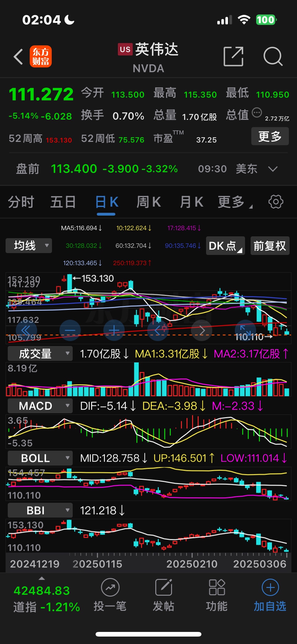Tap 换手 0.70% value
297x644 pixels.
click(128, 116)
